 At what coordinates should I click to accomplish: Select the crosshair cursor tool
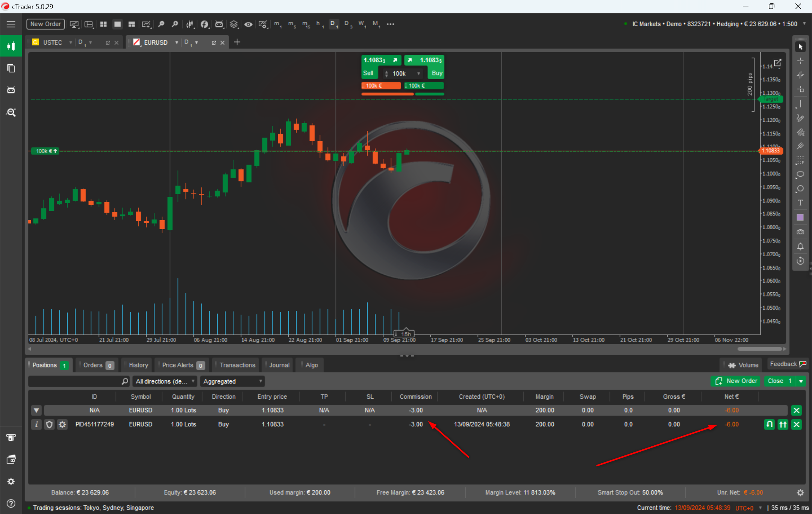click(800, 61)
